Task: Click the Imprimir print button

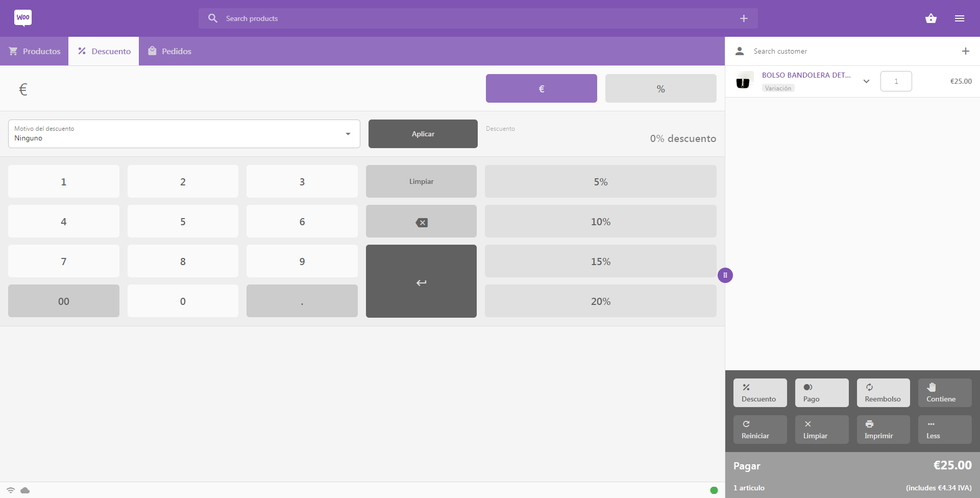Action: click(883, 430)
